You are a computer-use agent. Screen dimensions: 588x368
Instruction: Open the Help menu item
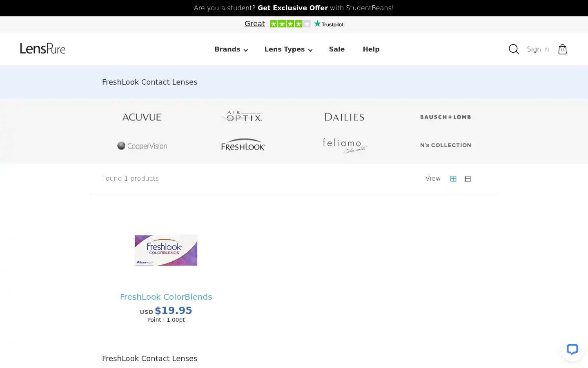(371, 49)
